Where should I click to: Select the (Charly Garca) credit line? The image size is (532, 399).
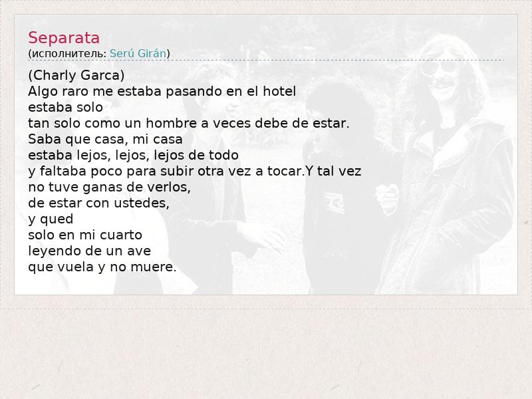click(76, 75)
